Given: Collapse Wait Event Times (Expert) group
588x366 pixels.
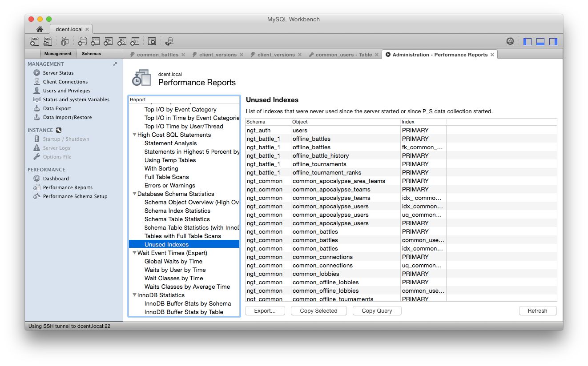Looking at the screenshot, I should point(134,253).
